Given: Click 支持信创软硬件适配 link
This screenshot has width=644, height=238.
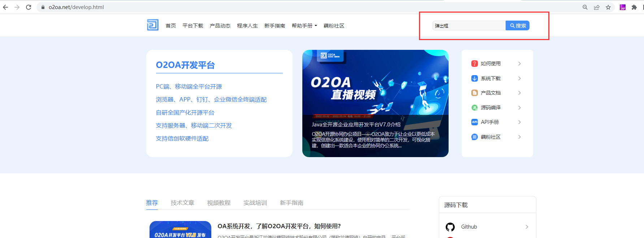Looking at the screenshot, I should point(182,139).
